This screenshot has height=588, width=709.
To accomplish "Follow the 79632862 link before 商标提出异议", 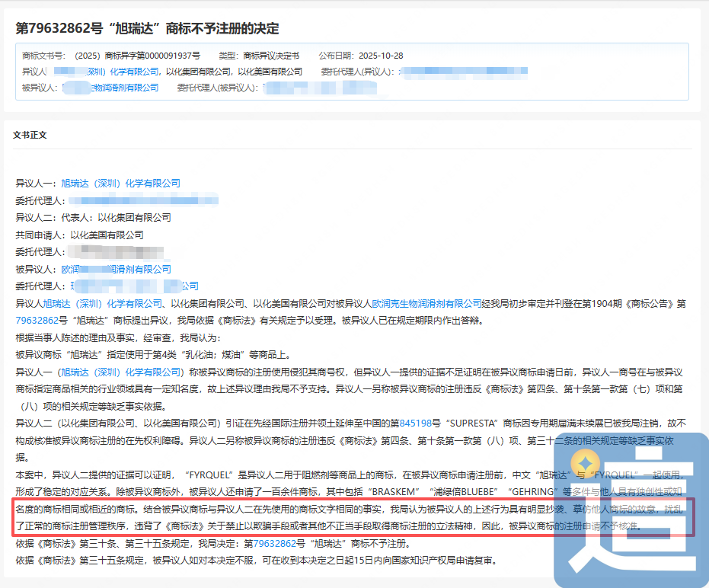I will pos(37,321).
